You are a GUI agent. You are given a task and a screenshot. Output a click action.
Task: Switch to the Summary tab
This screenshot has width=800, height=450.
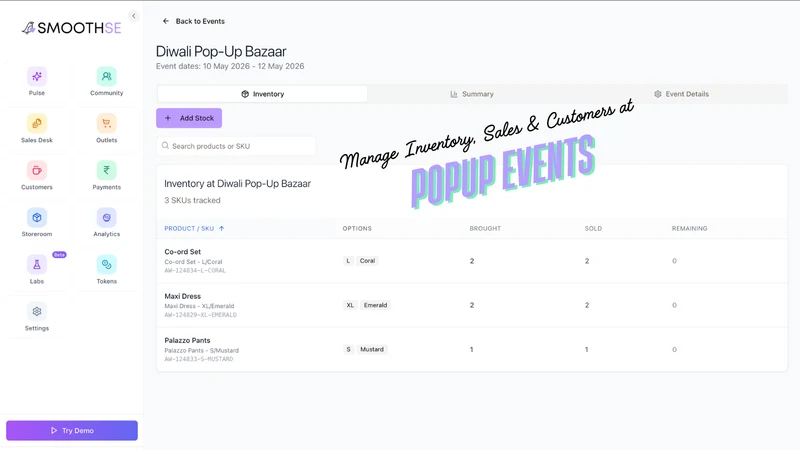point(472,94)
